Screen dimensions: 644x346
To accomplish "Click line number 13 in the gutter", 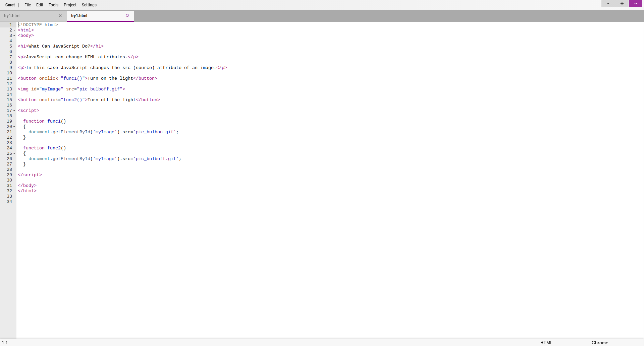I will coord(9,89).
